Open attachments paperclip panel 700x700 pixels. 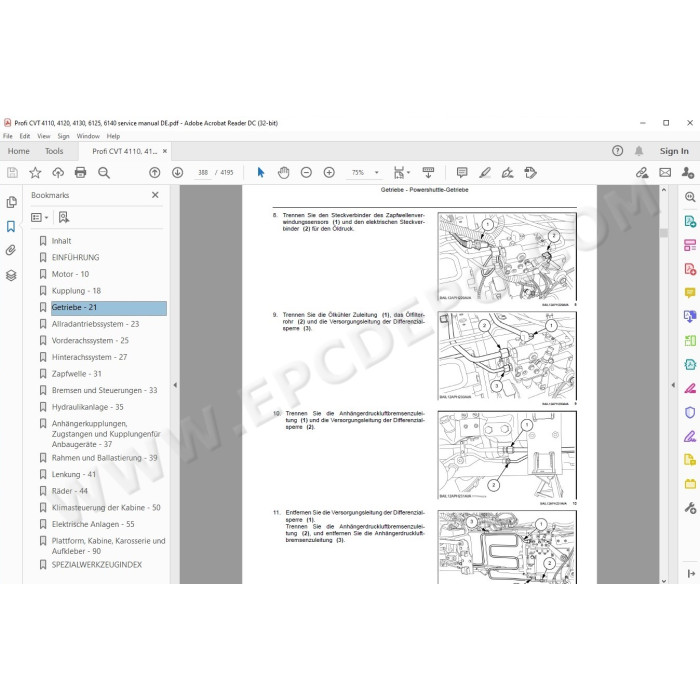[11, 250]
